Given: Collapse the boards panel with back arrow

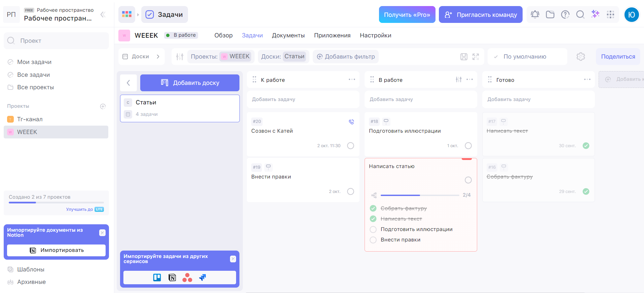Looking at the screenshot, I should (x=128, y=83).
